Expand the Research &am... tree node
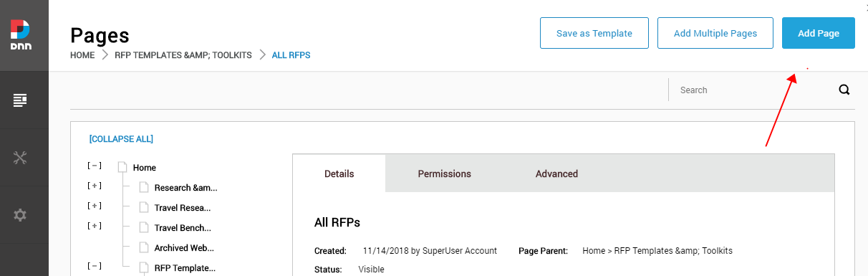This screenshot has height=276, width=868. pos(95,186)
